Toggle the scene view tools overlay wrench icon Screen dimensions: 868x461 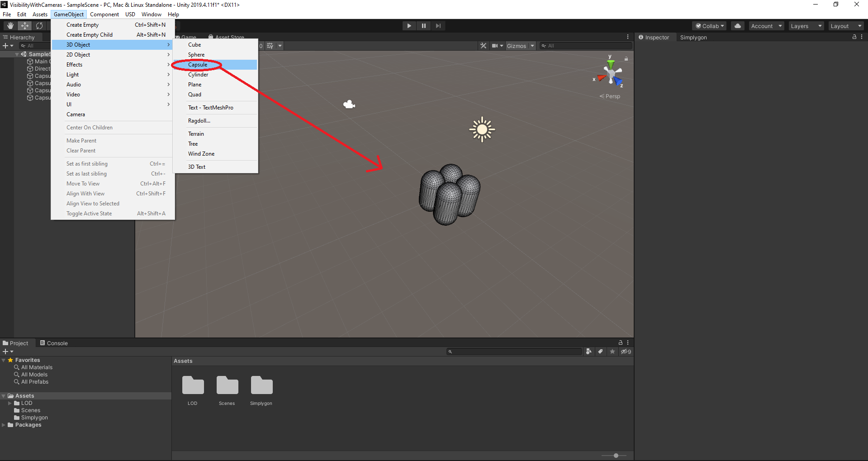click(483, 46)
